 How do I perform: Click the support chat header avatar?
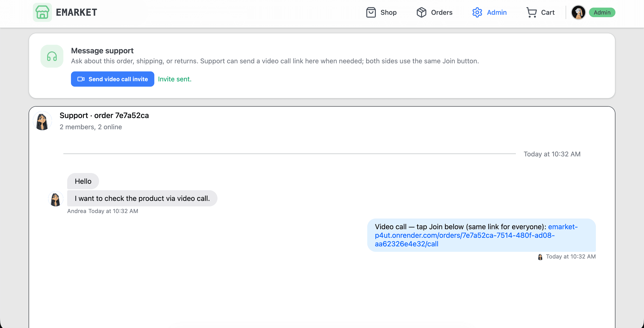click(42, 121)
